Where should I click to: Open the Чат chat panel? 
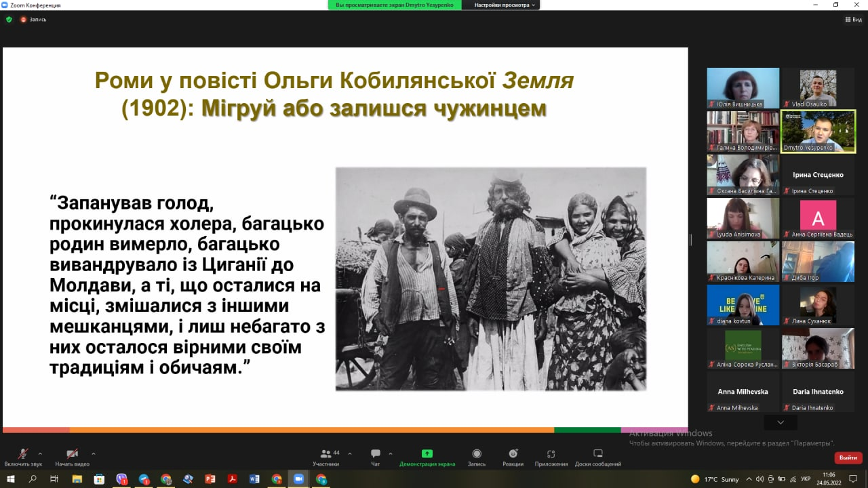click(x=375, y=454)
